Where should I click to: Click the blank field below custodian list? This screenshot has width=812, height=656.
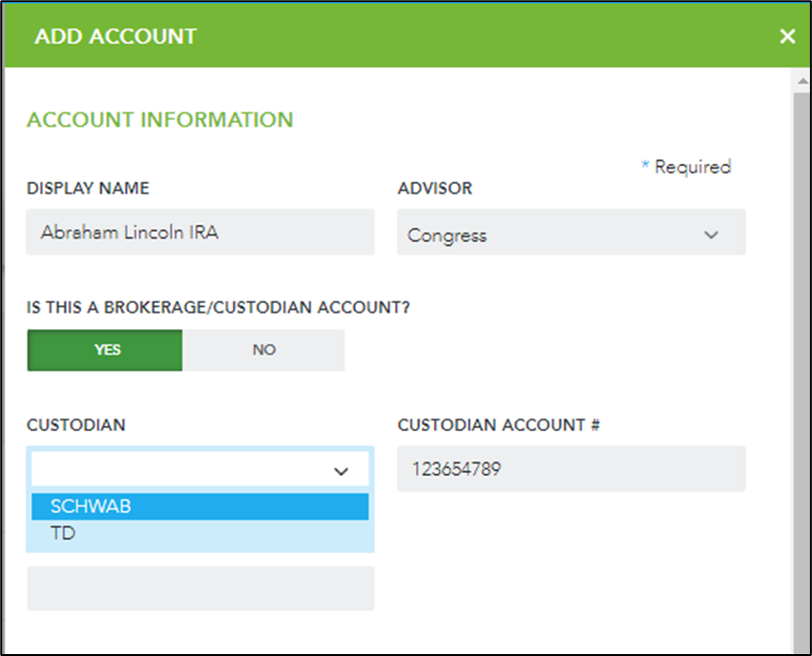[200, 588]
